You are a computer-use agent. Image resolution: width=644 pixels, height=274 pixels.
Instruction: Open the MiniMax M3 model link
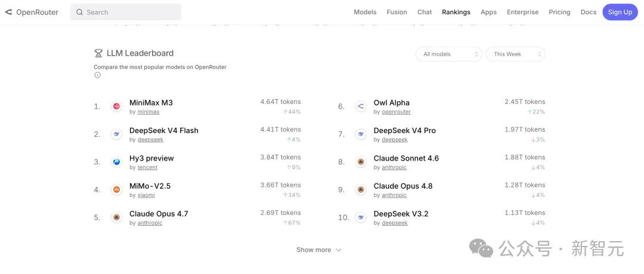click(x=151, y=103)
